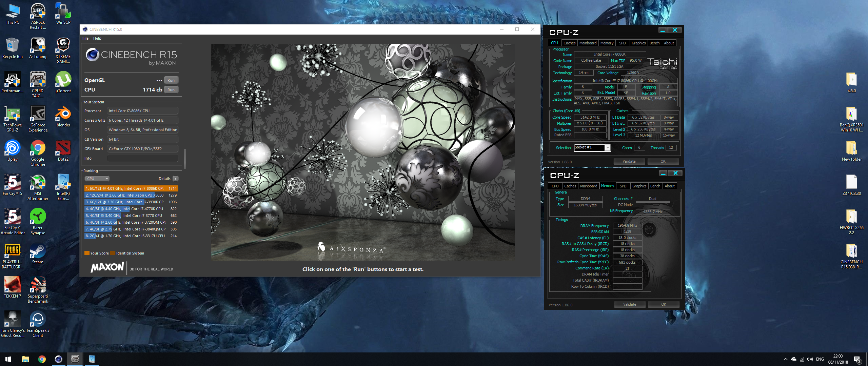
Task: Launch the WinSCP desktop shortcut
Action: tap(63, 14)
